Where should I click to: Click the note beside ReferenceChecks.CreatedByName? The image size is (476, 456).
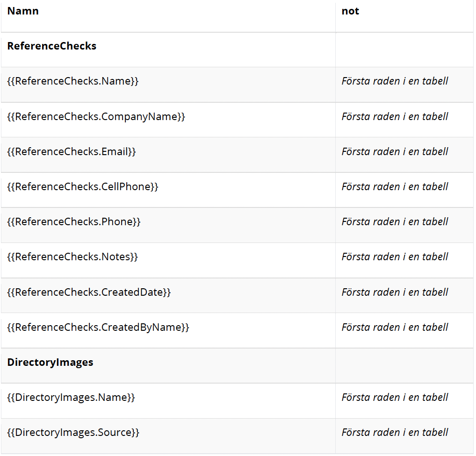point(395,327)
